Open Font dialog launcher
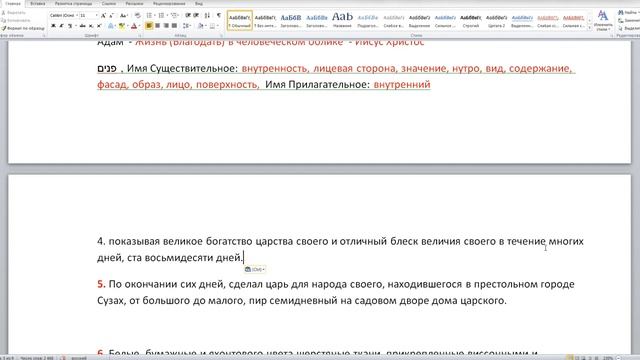The image size is (640, 360). (x=140, y=36)
